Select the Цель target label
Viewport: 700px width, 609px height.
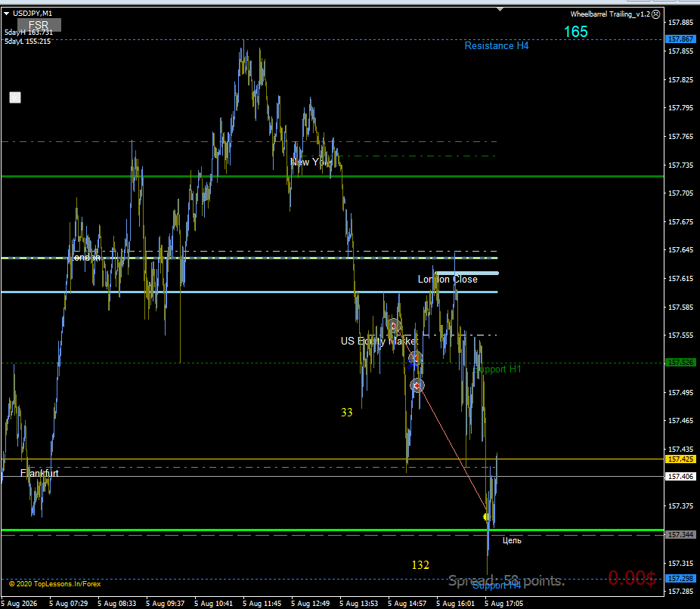512,541
